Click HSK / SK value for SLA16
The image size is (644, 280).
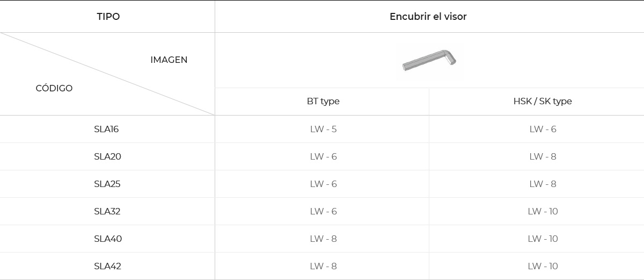543,129
